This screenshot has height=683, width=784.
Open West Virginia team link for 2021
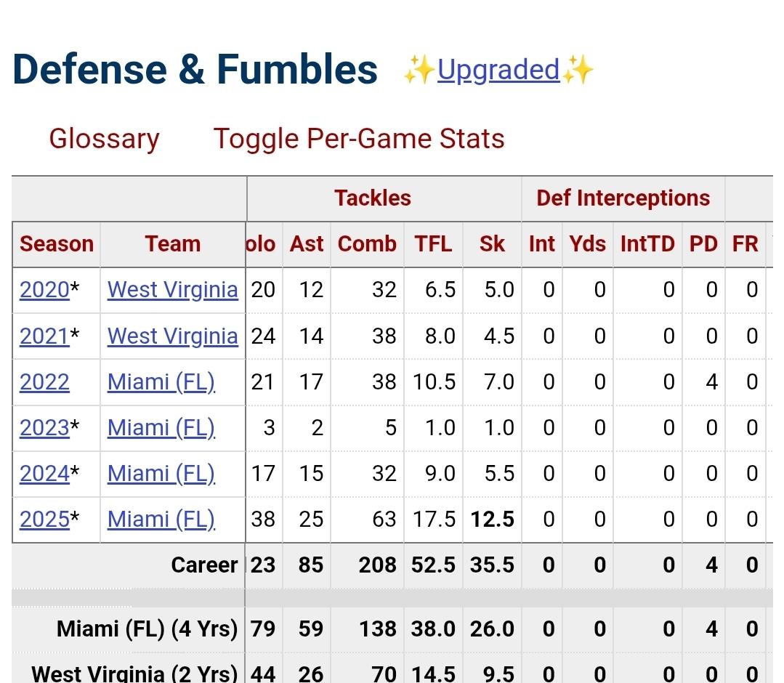(173, 336)
